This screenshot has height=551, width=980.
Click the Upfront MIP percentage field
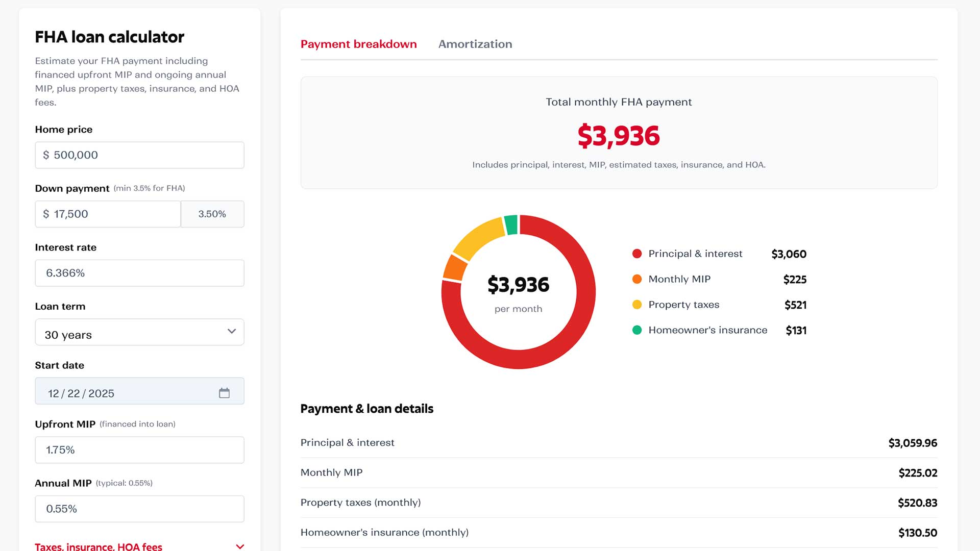coord(139,449)
